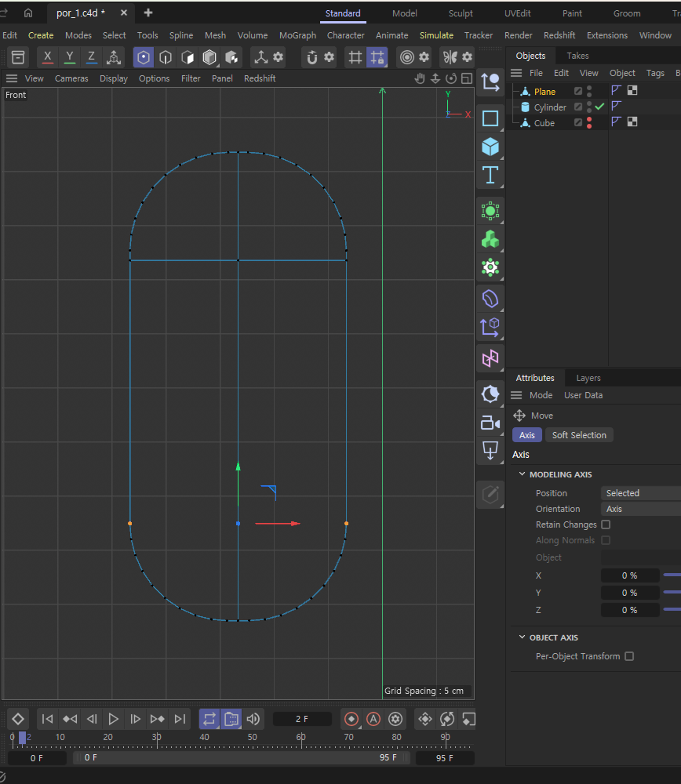Switch to Sculpt layout tab

coord(461,13)
